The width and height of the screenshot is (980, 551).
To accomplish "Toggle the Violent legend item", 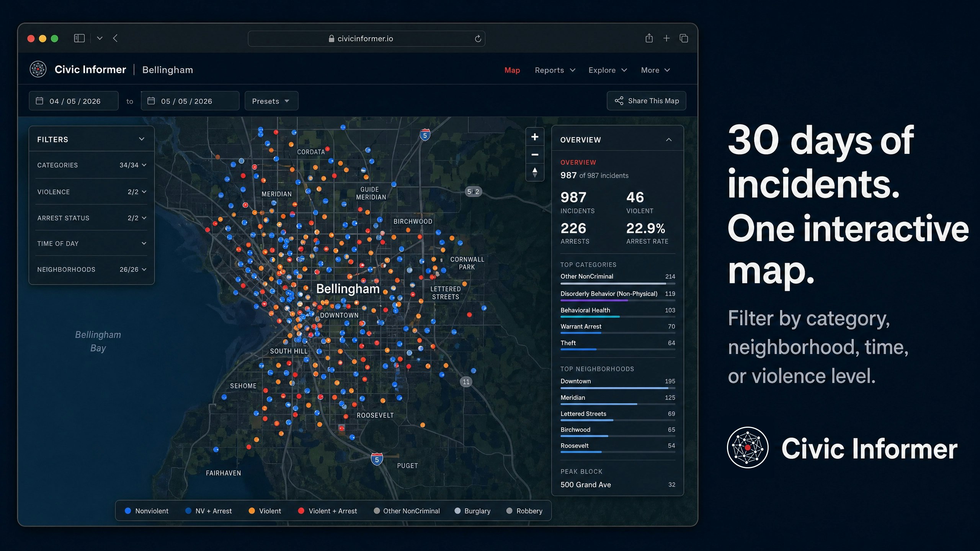I will pos(265,511).
